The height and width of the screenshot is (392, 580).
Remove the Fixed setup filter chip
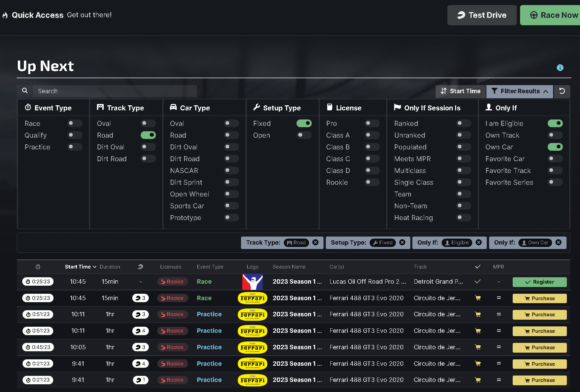pos(402,242)
